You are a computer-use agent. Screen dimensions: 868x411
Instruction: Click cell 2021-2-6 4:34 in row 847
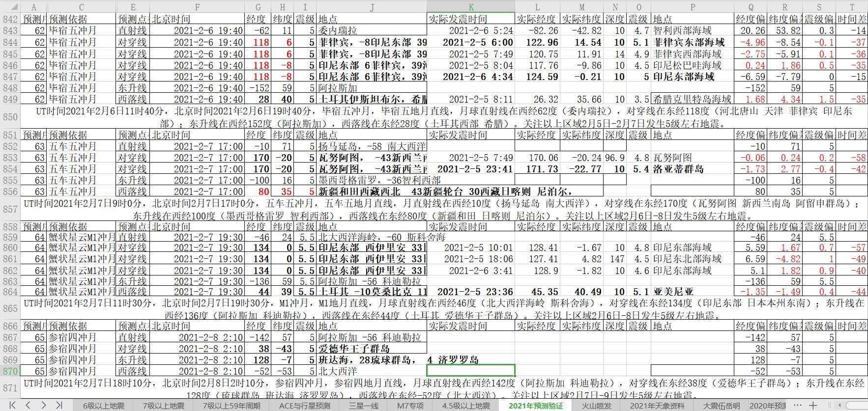tap(471, 77)
